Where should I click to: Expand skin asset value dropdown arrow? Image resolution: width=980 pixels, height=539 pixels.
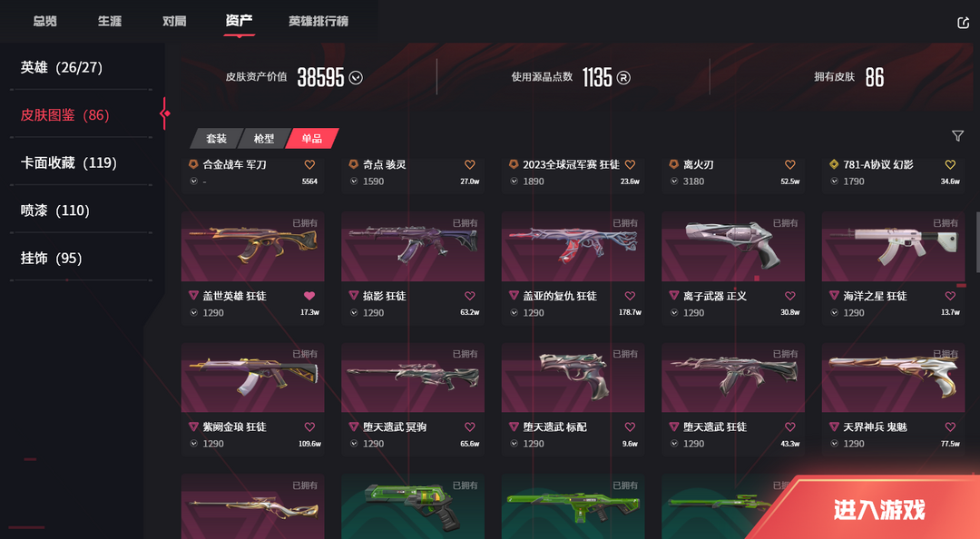click(356, 77)
